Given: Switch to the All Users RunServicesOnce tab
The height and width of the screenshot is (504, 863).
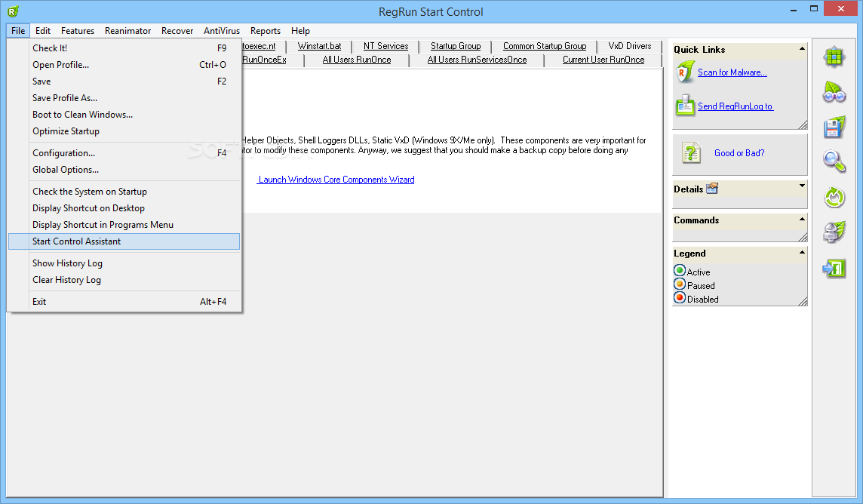Looking at the screenshot, I should click(x=478, y=60).
